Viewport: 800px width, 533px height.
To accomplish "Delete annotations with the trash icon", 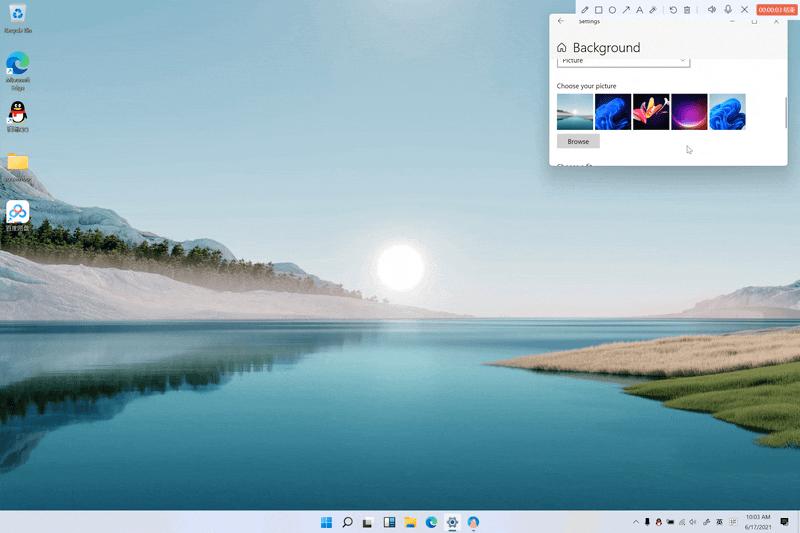I will point(687,10).
